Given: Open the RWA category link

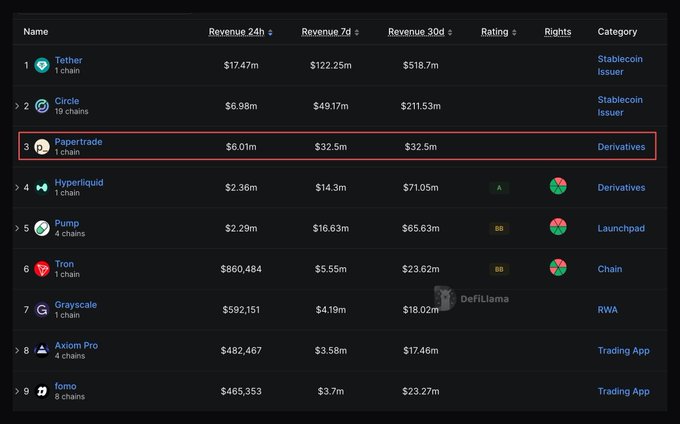Looking at the screenshot, I should coord(608,310).
